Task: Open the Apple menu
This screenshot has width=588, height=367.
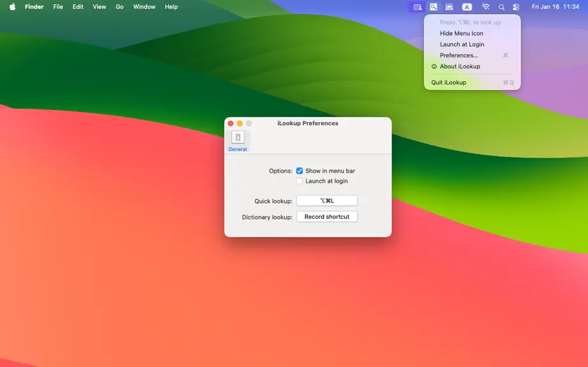Action: coord(12,7)
